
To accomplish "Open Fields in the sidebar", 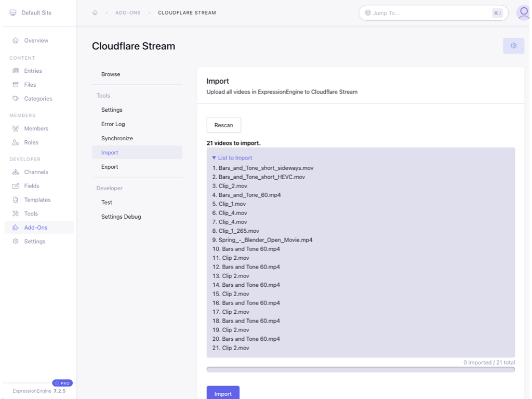I will point(32,186).
